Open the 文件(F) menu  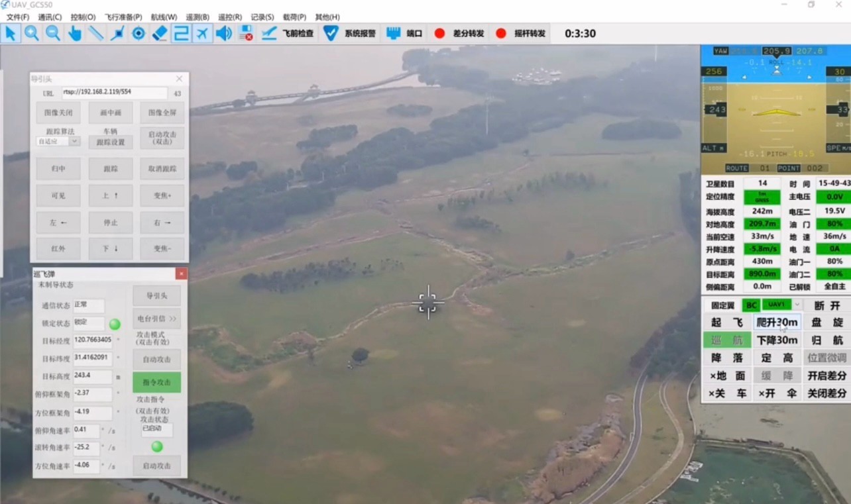18,17
